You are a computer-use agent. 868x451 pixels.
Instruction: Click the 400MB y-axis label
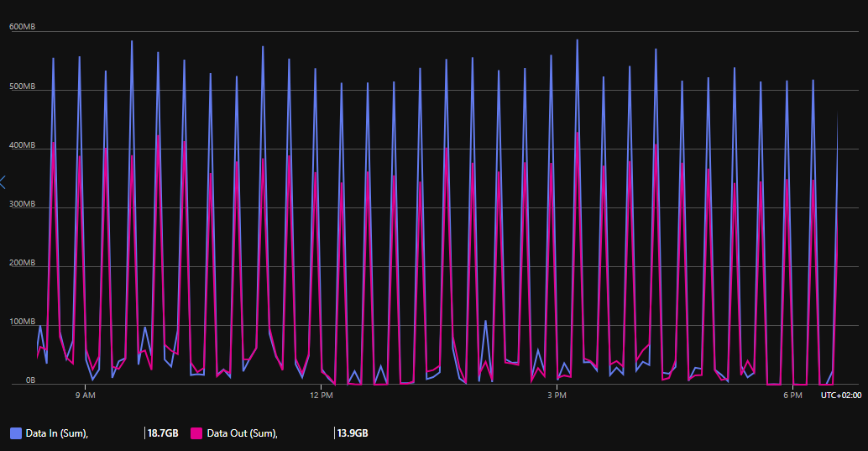[22, 144]
